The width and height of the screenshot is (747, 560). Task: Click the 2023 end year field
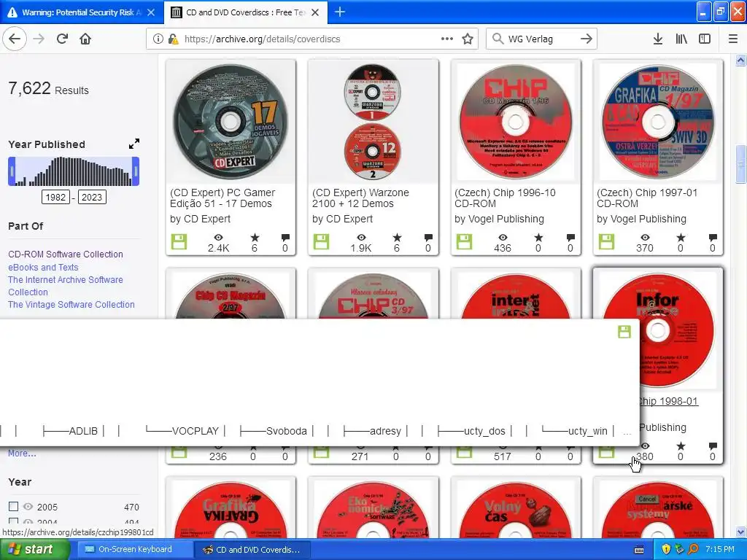[x=92, y=197]
